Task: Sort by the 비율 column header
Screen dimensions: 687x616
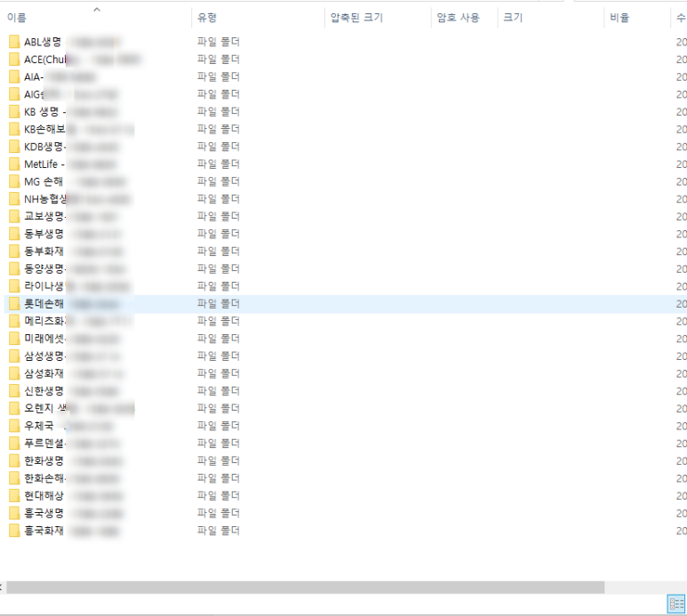Action: coord(619,18)
